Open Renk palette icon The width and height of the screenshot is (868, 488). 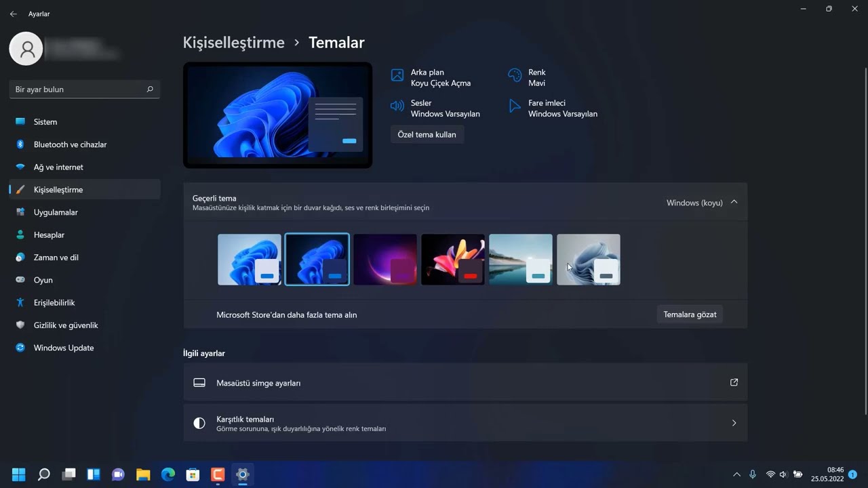[515, 75]
